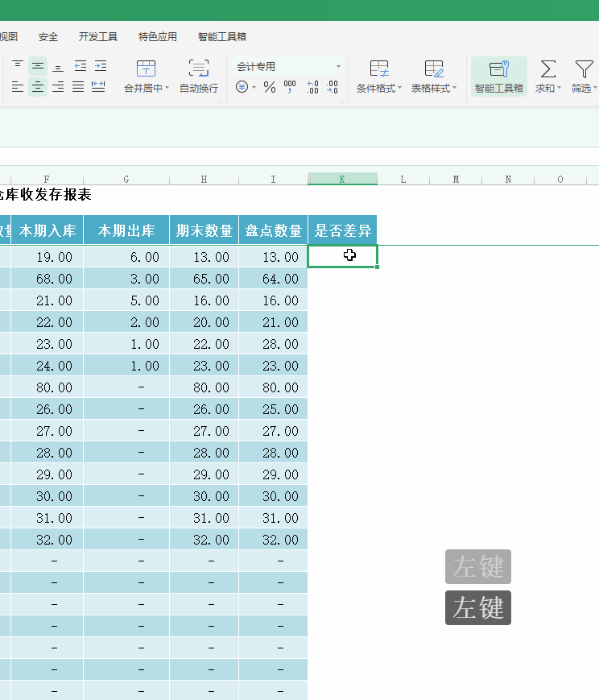Select column M header
This screenshot has width=599, height=700.
pos(456,179)
